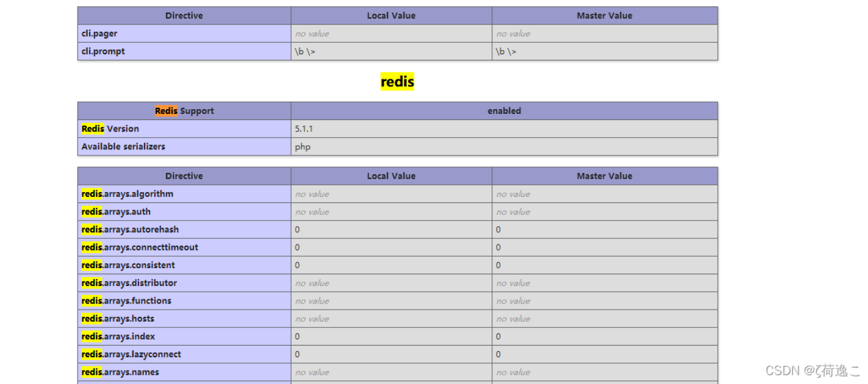The width and height of the screenshot is (868, 384).
Task: Select the 'Available serializers' row label
Action: coord(184,146)
